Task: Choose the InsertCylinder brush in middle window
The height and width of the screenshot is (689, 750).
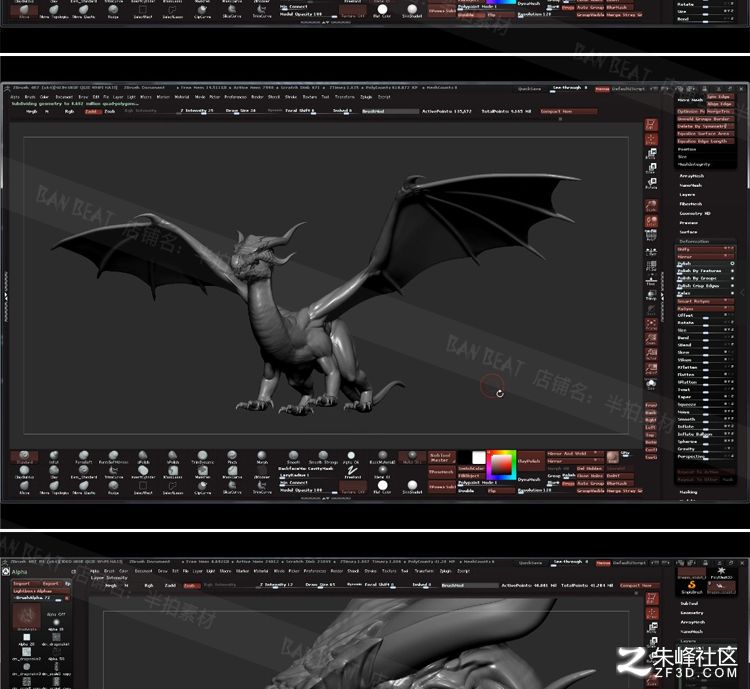Action: pos(143,472)
